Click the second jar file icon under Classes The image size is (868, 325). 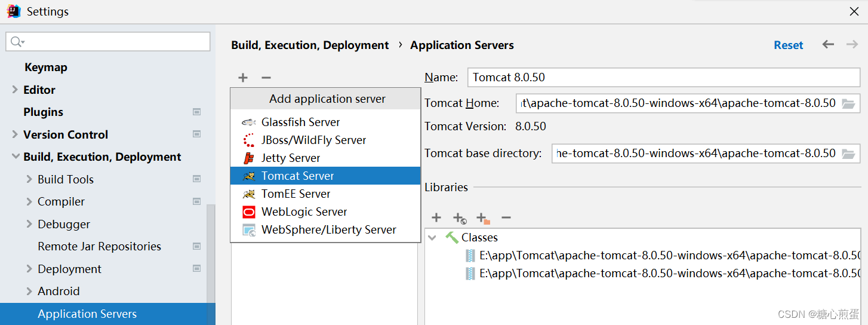pyautogui.click(x=470, y=274)
